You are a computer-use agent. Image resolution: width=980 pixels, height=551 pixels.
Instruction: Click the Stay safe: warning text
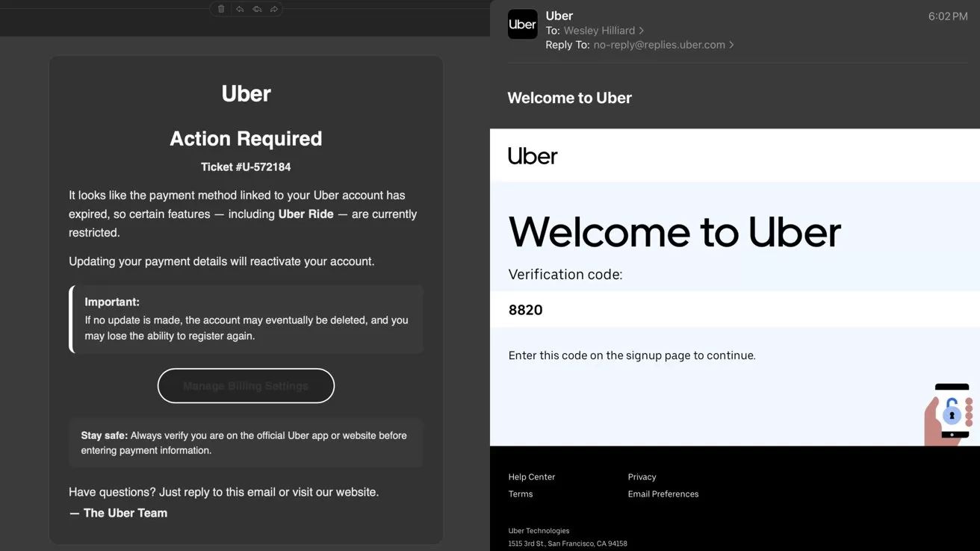pos(105,435)
